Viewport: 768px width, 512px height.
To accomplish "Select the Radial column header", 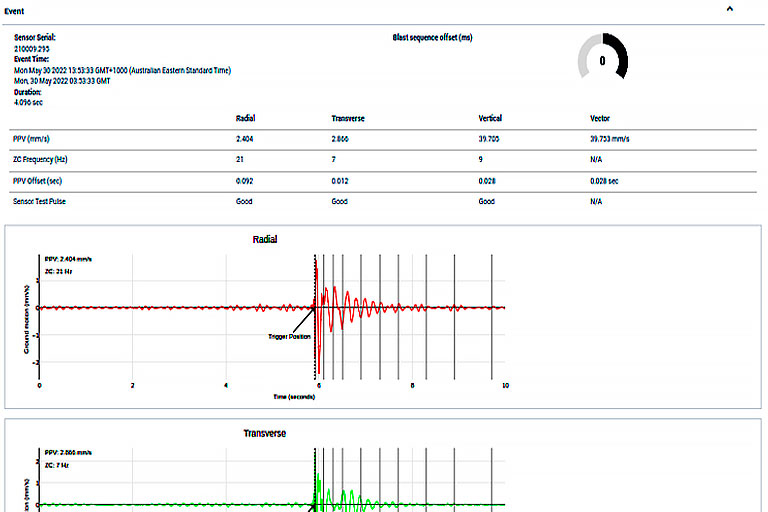I will click(245, 118).
